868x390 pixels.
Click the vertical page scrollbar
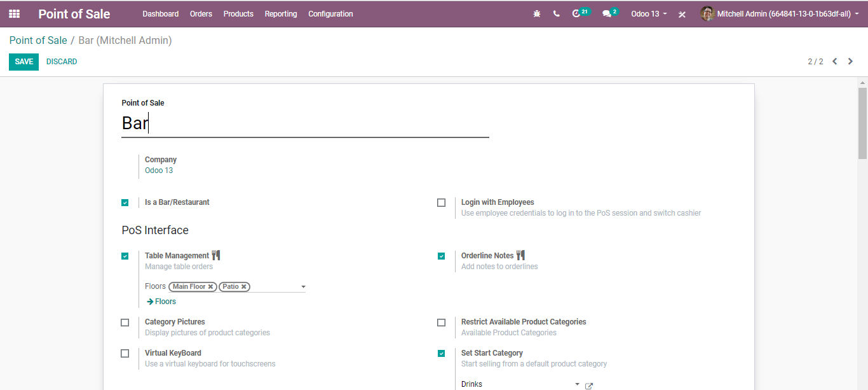862,123
